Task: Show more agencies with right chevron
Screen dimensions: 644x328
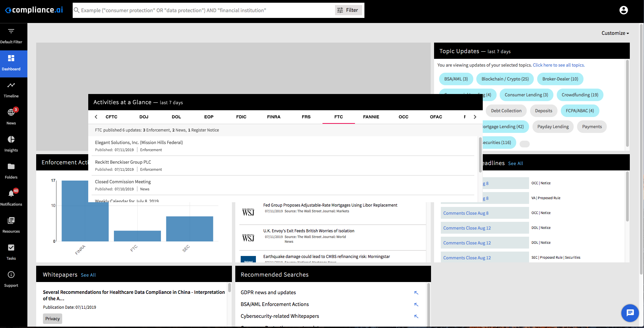Action: [x=475, y=117]
